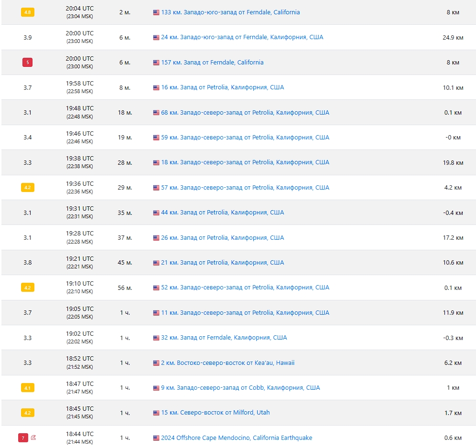The width and height of the screenshot is (476, 448).
Task: Click the 10.6 км depth value
Action: tap(453, 263)
